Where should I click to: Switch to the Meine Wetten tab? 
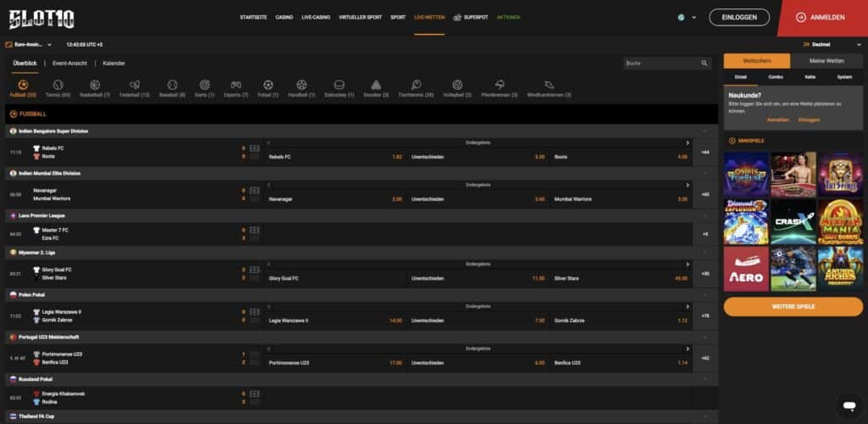[x=826, y=61]
